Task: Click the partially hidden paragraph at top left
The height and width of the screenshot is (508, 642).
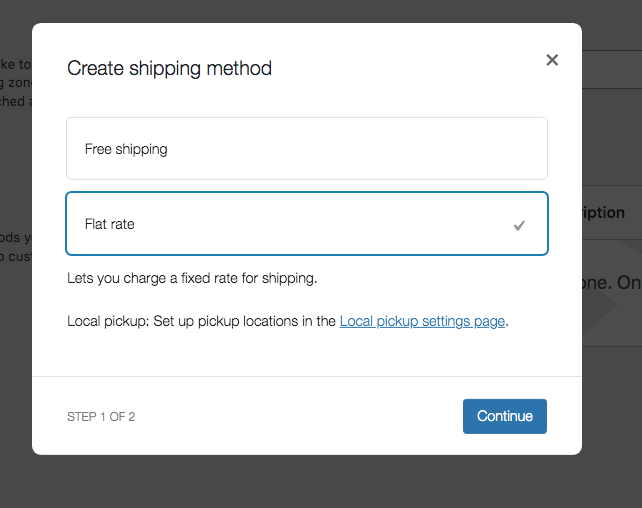Action: (15, 82)
